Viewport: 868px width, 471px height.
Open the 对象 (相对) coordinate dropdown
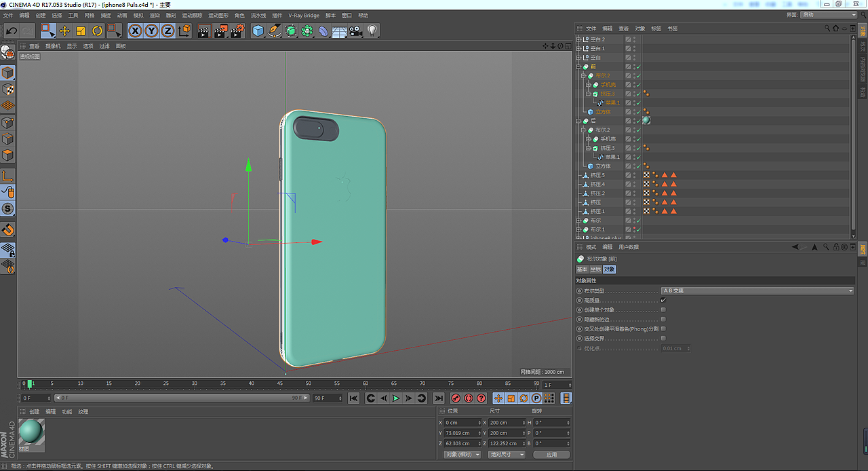[462, 454]
